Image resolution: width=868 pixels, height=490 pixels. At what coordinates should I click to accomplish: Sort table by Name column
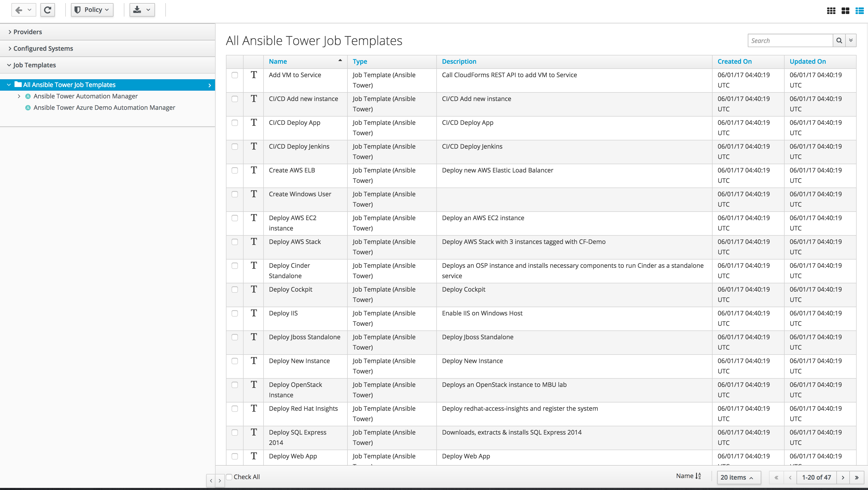coord(278,62)
